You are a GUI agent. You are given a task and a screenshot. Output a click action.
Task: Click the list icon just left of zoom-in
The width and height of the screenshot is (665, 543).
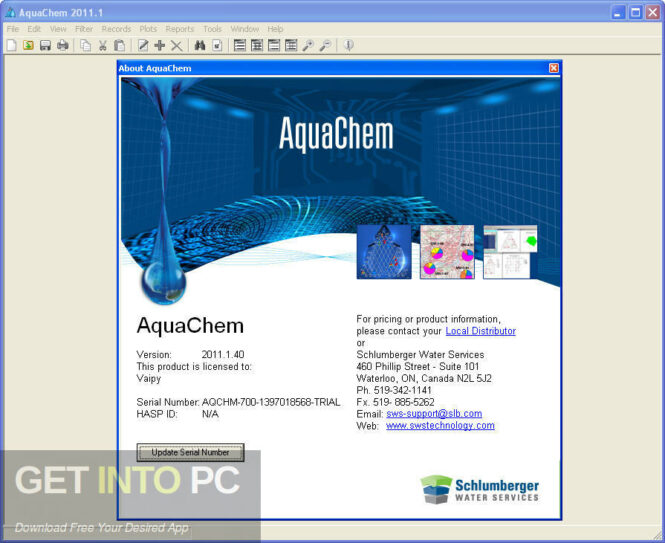291,45
